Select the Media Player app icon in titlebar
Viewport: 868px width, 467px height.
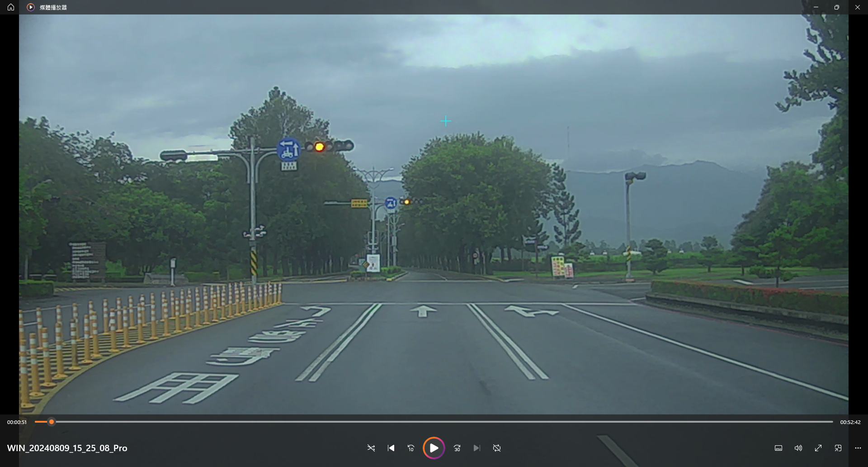[x=30, y=7]
